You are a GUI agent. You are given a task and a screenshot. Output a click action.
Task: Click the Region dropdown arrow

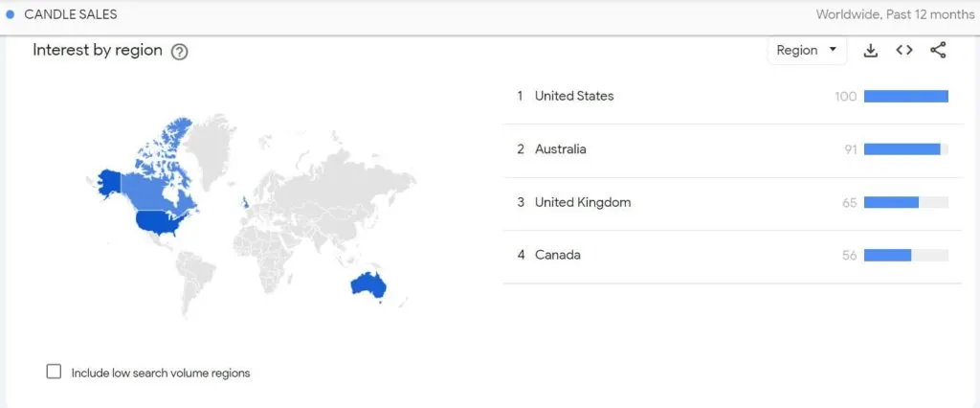(x=833, y=50)
